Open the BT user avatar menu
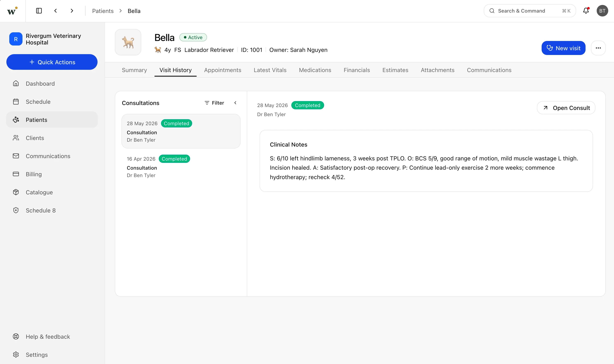The height and width of the screenshot is (364, 614). [x=602, y=11]
